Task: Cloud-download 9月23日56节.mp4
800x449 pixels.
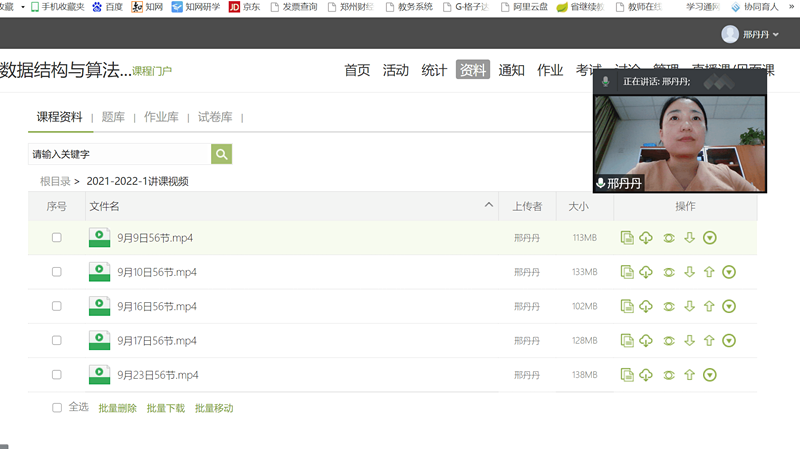Action: 646,375
